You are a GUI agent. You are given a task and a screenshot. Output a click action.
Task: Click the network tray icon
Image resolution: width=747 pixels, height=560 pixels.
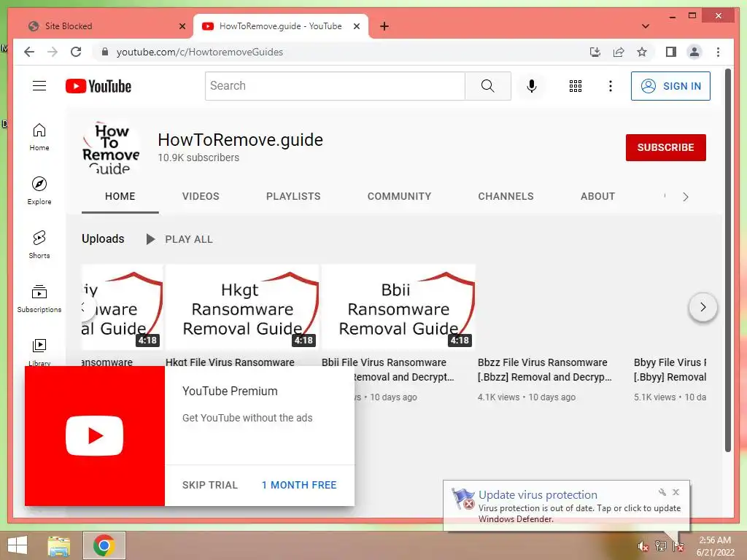pos(661,546)
